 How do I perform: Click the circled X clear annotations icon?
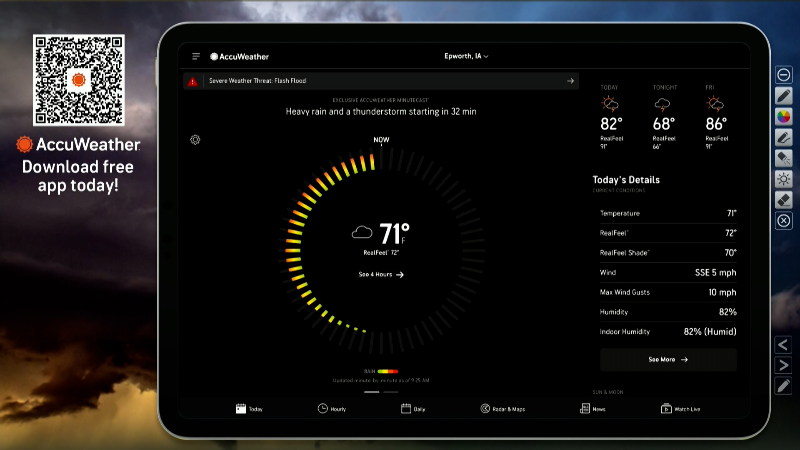(784, 221)
